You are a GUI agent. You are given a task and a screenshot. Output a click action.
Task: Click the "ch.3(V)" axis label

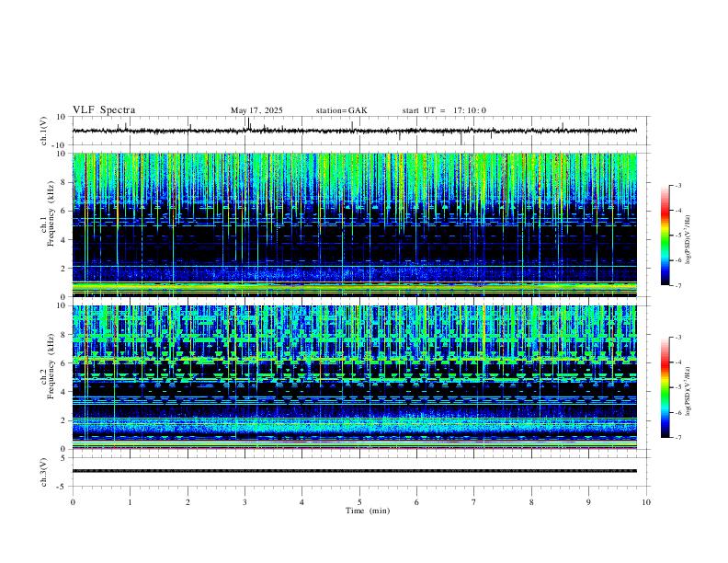[x=44, y=473]
